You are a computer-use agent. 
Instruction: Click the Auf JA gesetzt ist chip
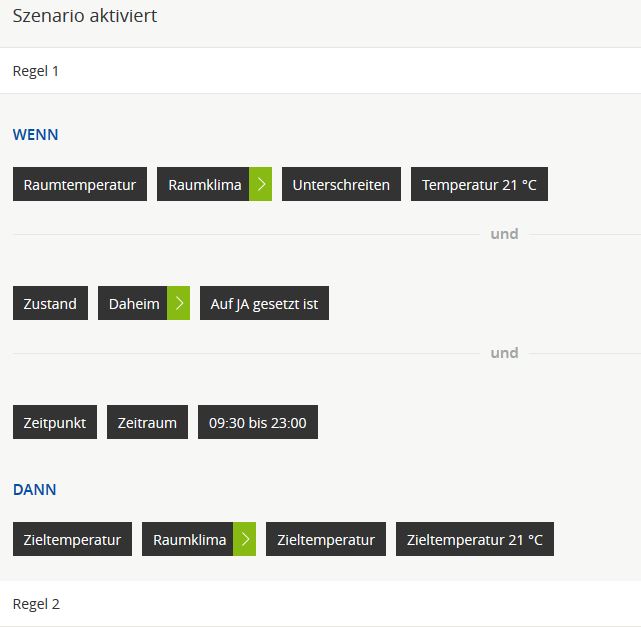pos(264,303)
